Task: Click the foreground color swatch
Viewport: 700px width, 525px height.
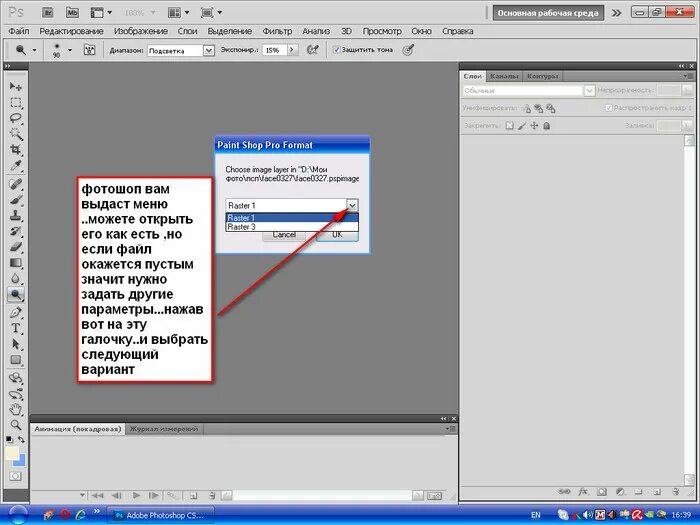Action: click(12, 454)
